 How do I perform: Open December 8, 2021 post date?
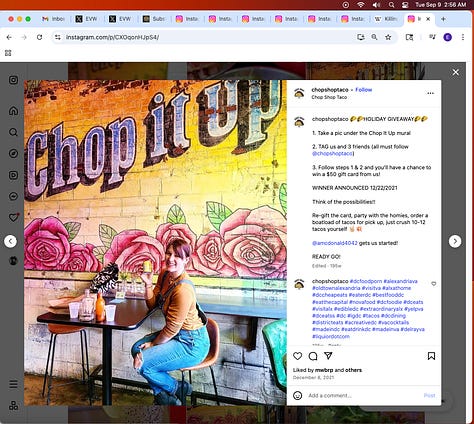[x=313, y=378]
